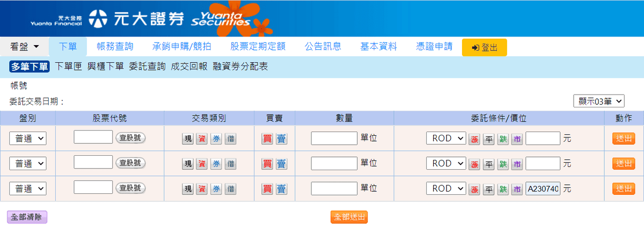The height and width of the screenshot is (225, 644).
Task: Click 查股號 lookup button in first row
Action: pos(130,138)
